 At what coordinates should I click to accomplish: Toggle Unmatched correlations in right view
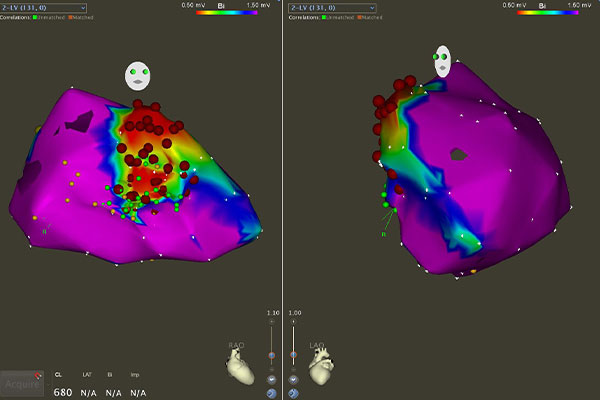(x=346, y=18)
